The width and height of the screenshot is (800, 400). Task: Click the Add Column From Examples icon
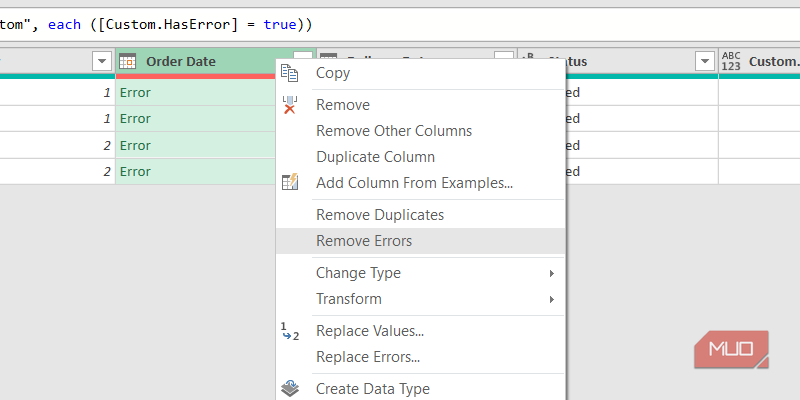click(x=290, y=182)
